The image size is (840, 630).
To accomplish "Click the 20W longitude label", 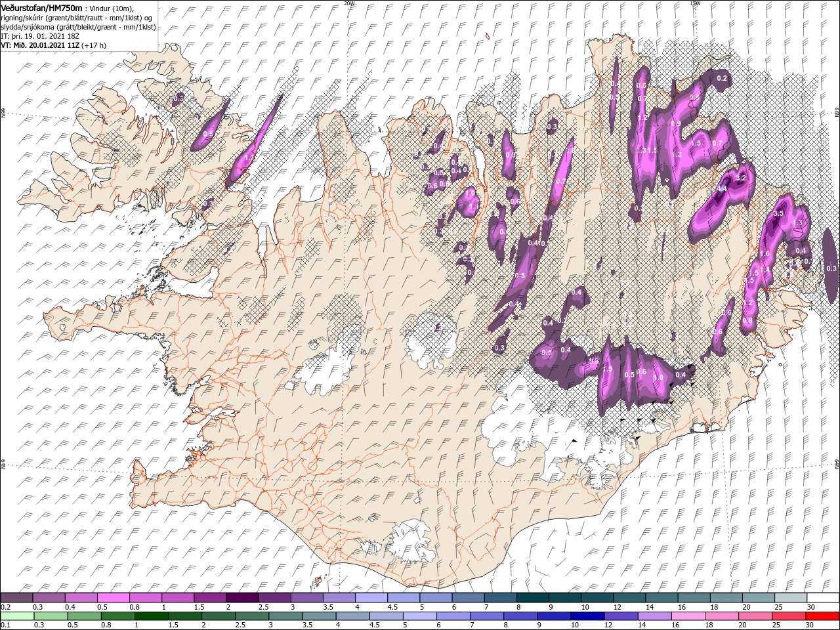I will [349, 3].
